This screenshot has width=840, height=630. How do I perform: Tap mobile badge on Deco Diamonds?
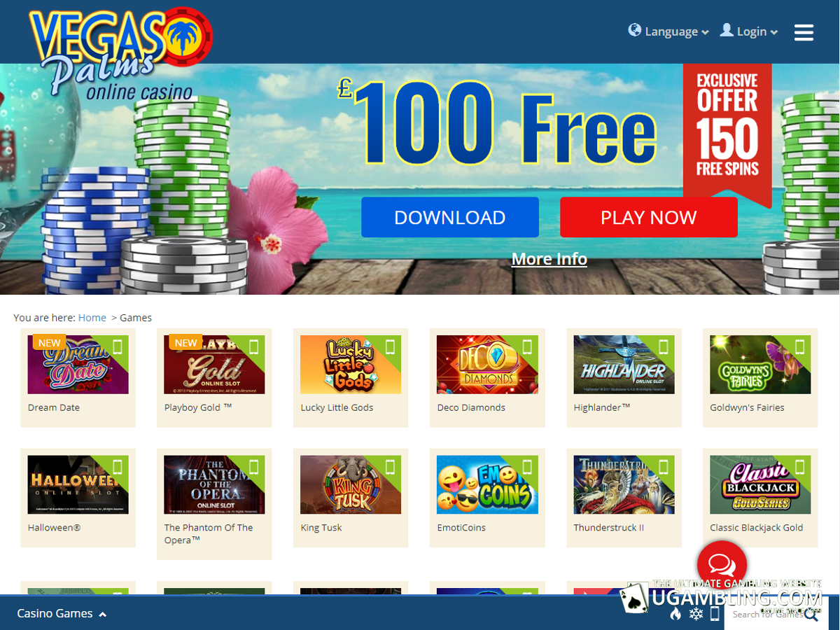[527, 346]
